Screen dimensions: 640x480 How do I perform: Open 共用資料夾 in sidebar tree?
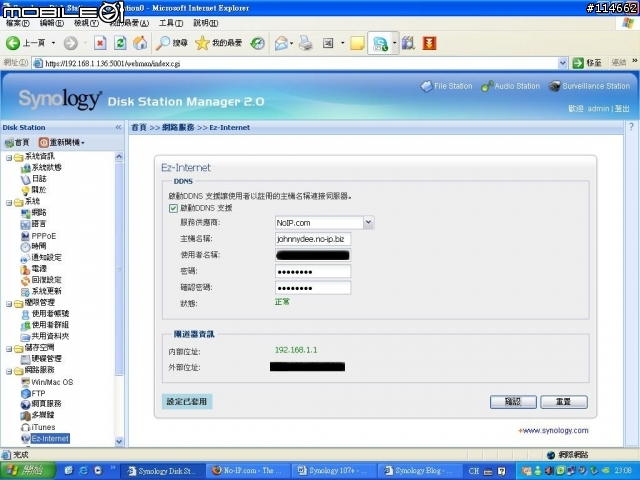click(x=50, y=336)
